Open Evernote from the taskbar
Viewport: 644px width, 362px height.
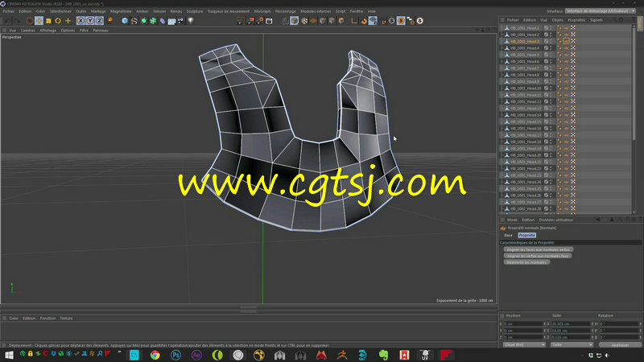point(384,355)
